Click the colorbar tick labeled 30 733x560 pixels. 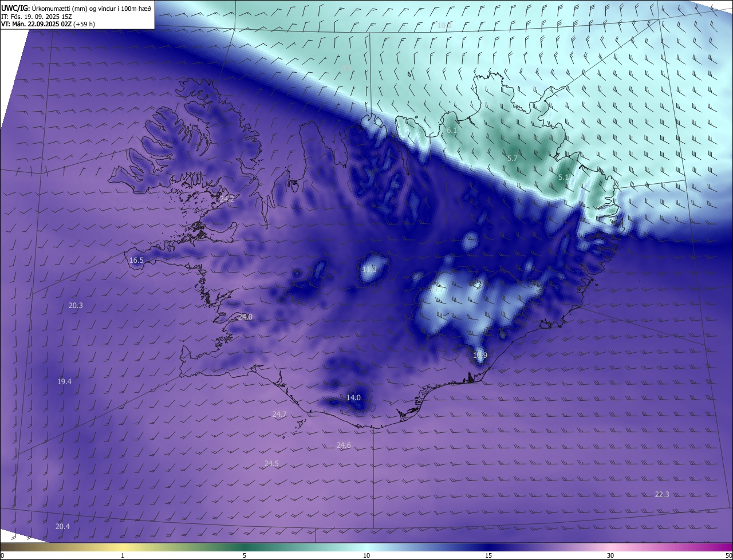610,555
